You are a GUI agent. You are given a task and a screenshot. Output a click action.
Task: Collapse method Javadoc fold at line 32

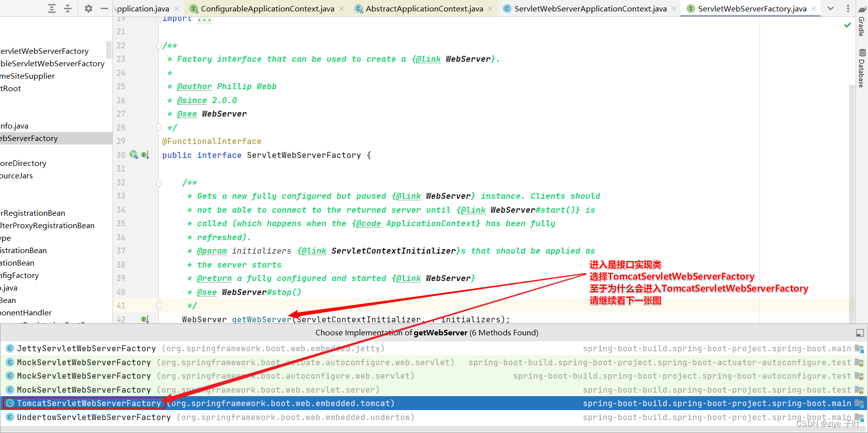click(158, 183)
